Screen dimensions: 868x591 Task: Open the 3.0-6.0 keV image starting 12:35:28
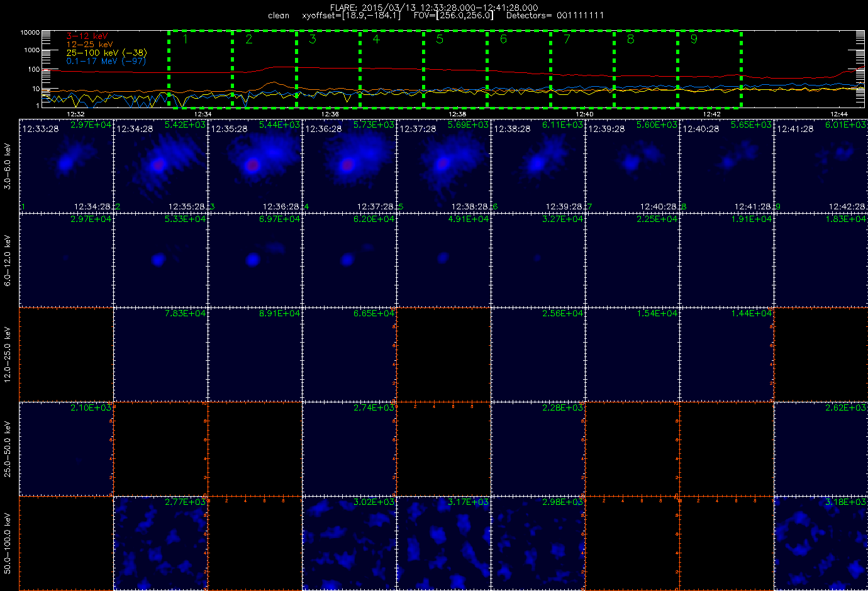255,166
